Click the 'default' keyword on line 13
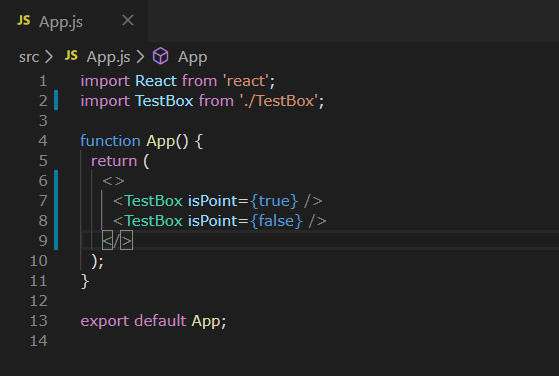This screenshot has height=376, width=559. pyautogui.click(x=160, y=321)
